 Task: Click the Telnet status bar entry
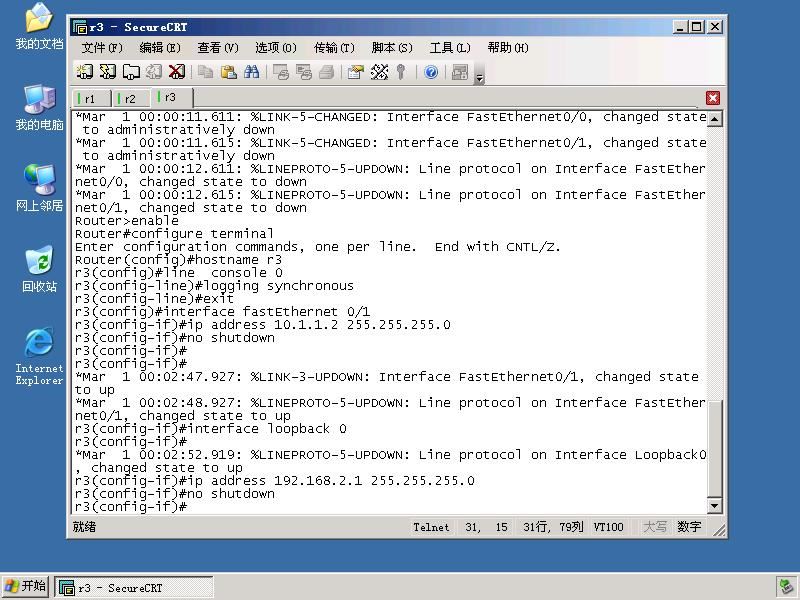pos(431,527)
